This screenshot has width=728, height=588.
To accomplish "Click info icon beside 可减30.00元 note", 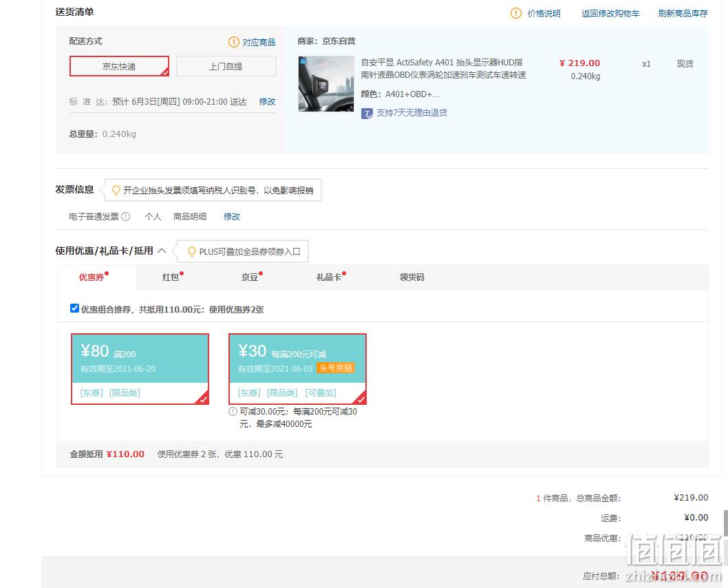I will coord(233,412).
